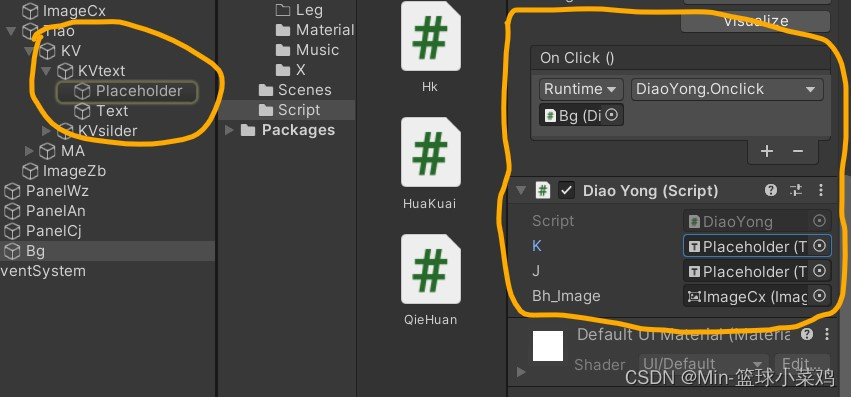Expand the MA hierarchy node
This screenshot has width=851, height=397.
(x=29, y=150)
